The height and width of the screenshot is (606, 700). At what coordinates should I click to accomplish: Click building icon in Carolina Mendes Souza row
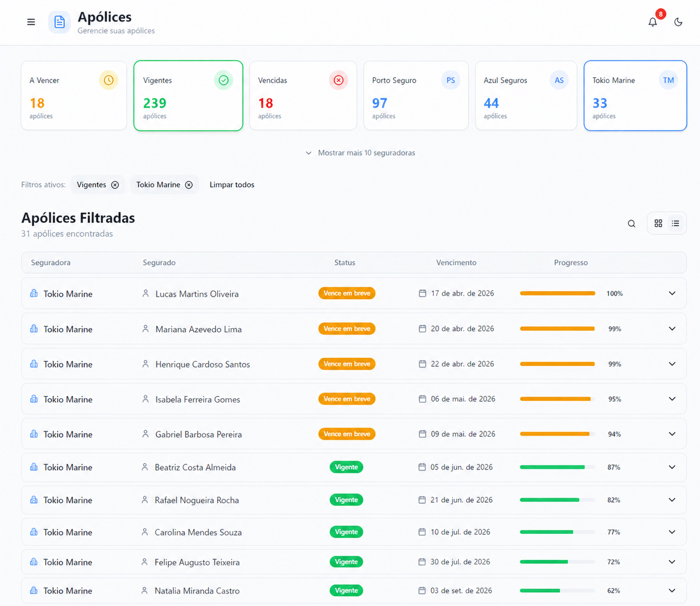[34, 532]
